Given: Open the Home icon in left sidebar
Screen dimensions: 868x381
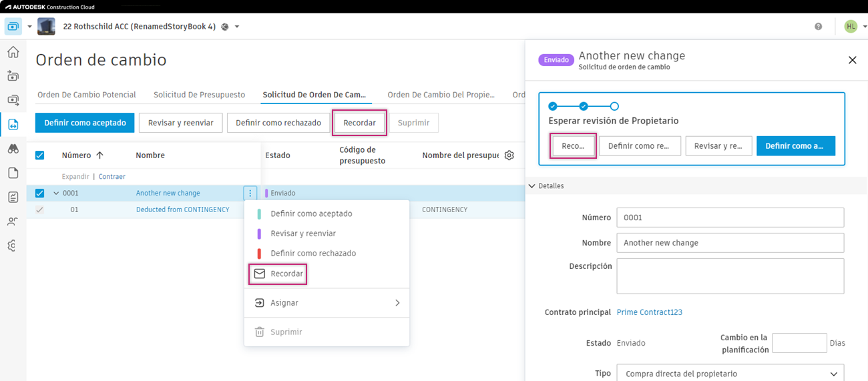Looking at the screenshot, I should point(13,52).
